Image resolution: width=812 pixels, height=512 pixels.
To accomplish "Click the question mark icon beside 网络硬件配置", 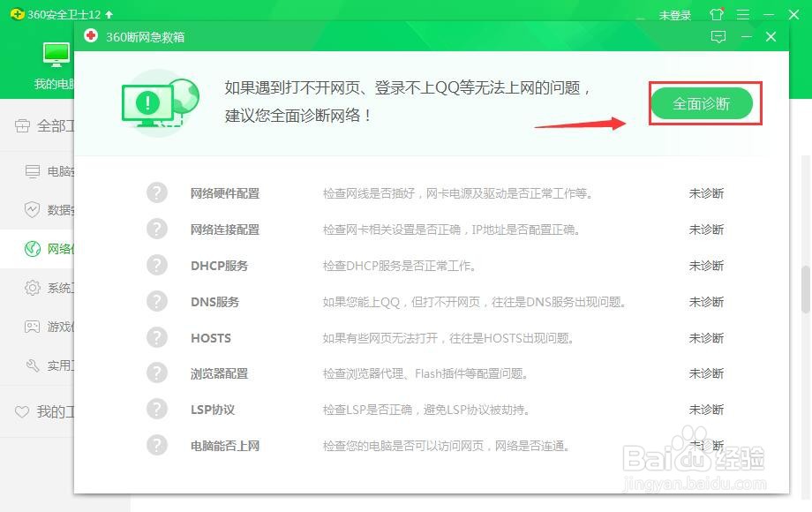I will [x=156, y=192].
